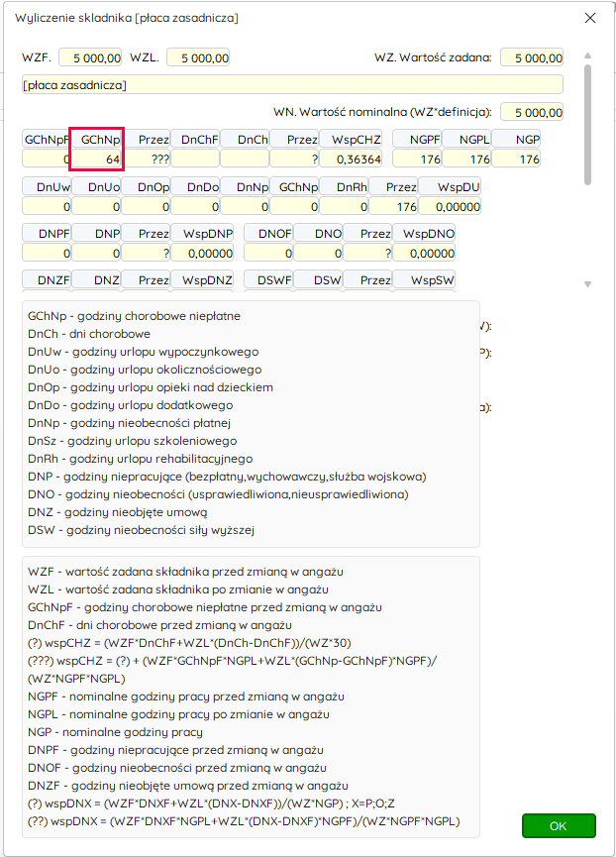
Task: Click the WspCHZ column header
Action: [351, 140]
